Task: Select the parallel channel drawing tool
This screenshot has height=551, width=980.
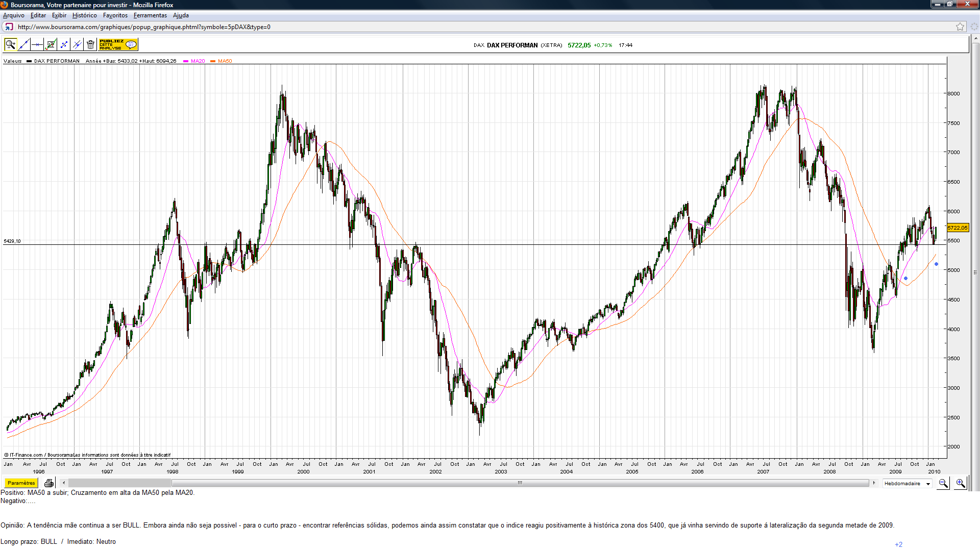Action: [77, 45]
